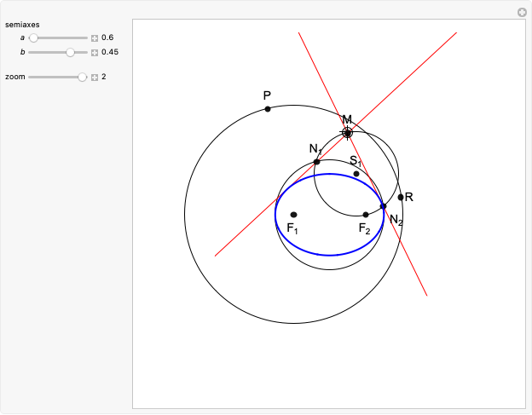Image resolution: width=532 pixels, height=415 pixels.
Task: Click point S1 inside the small circle
Action: pos(356,174)
